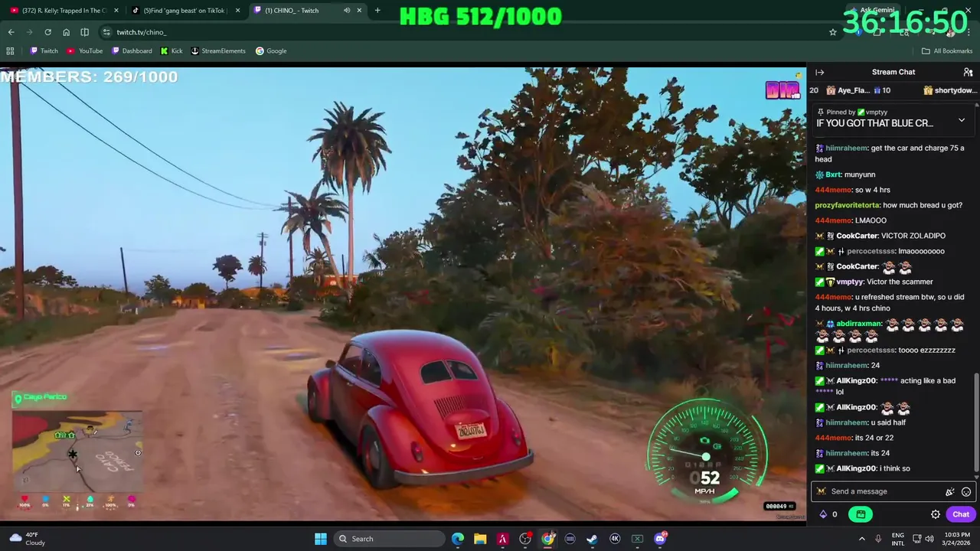980x551 pixels.
Task: Close the R. Kelly YouTube tab
Action: [116, 11]
